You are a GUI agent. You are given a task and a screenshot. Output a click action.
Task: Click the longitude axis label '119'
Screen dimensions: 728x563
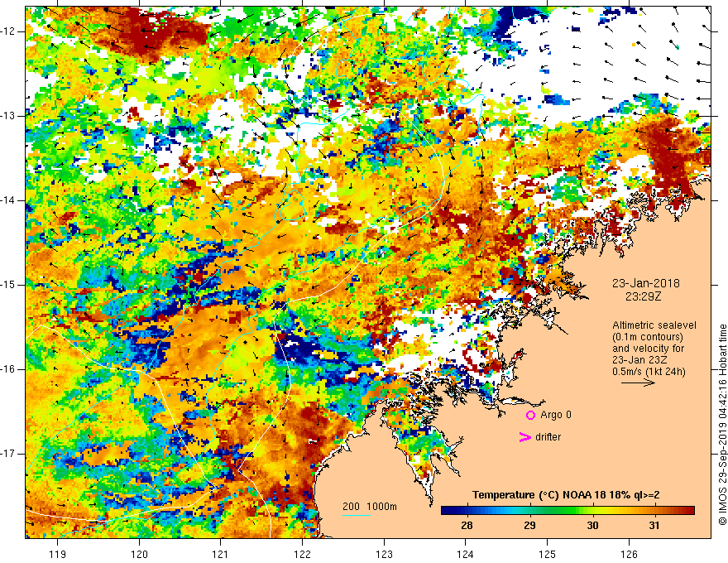pos(57,554)
